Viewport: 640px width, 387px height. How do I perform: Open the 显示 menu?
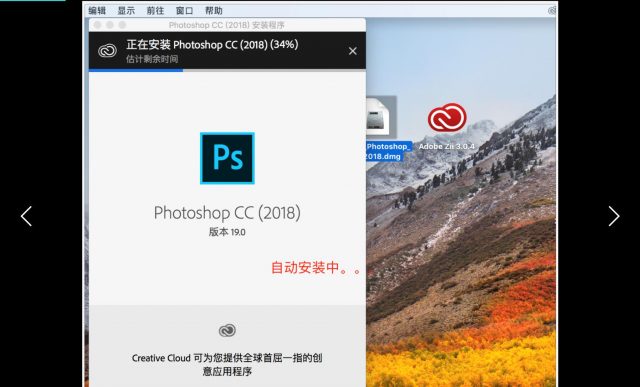coord(126,11)
